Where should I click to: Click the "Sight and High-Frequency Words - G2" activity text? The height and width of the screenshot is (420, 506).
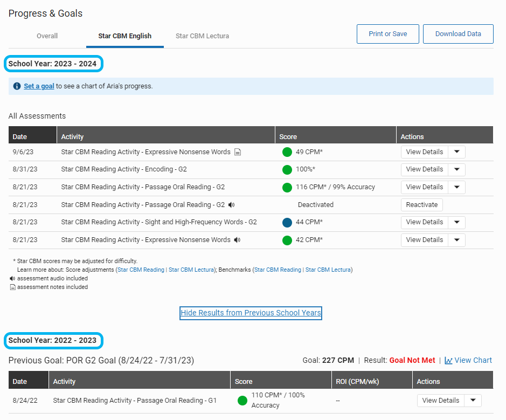[x=200, y=222]
